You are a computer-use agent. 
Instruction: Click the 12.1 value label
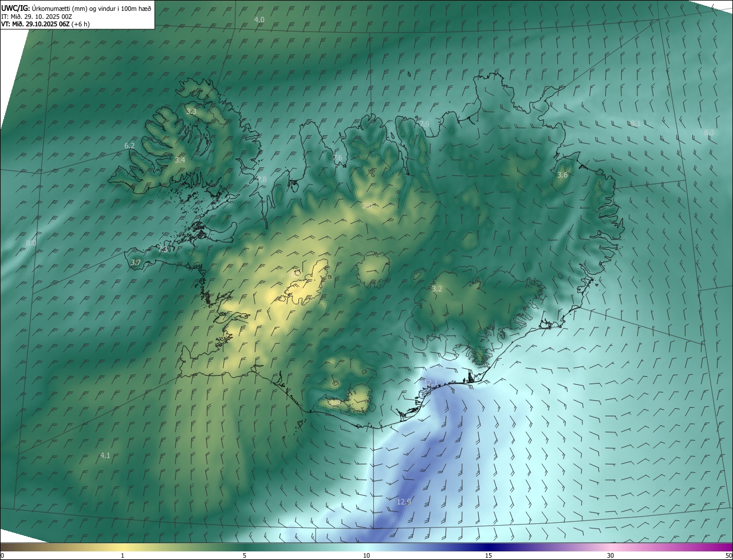[430, 382]
